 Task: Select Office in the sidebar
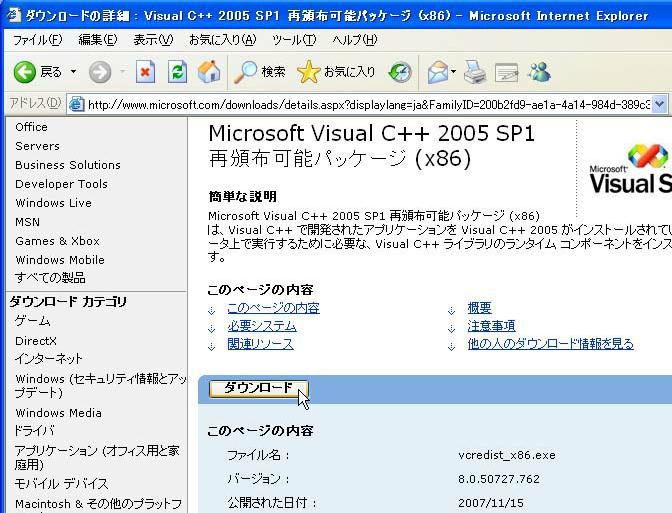pos(31,127)
